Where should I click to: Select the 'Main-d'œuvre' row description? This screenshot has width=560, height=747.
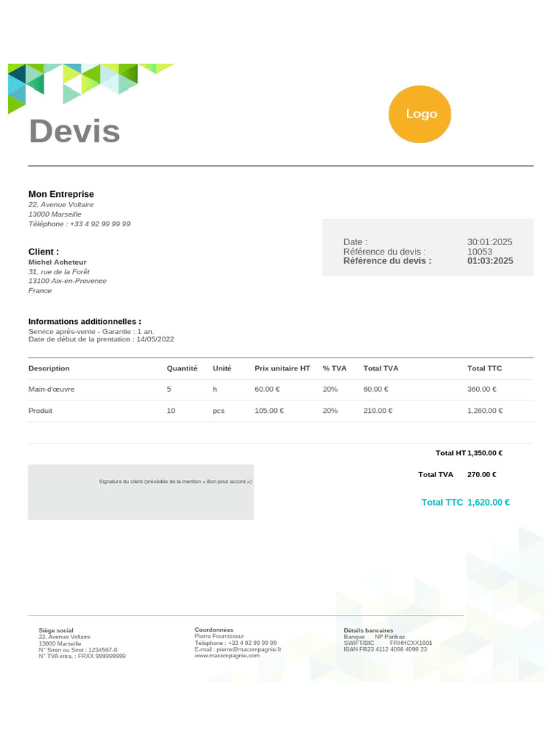click(52, 390)
